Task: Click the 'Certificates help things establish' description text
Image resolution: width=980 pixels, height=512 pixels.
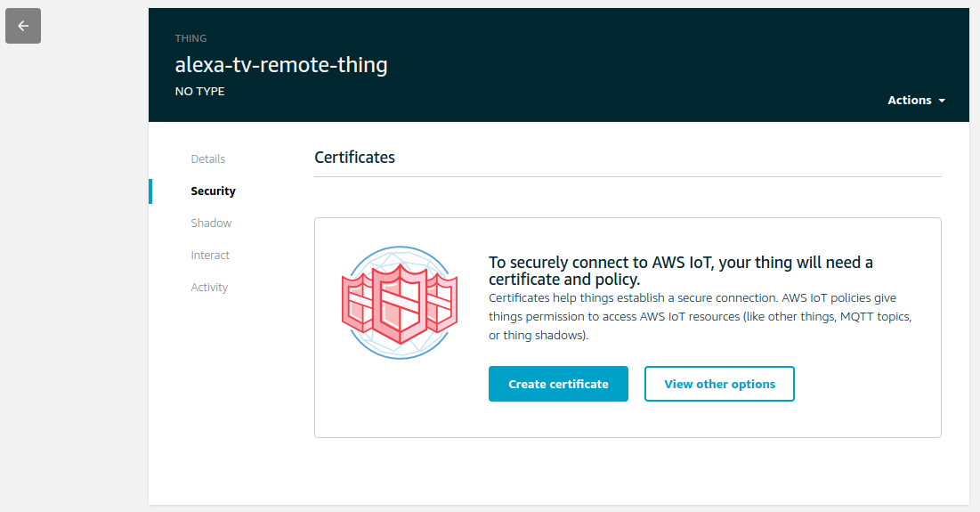Action: click(x=700, y=316)
